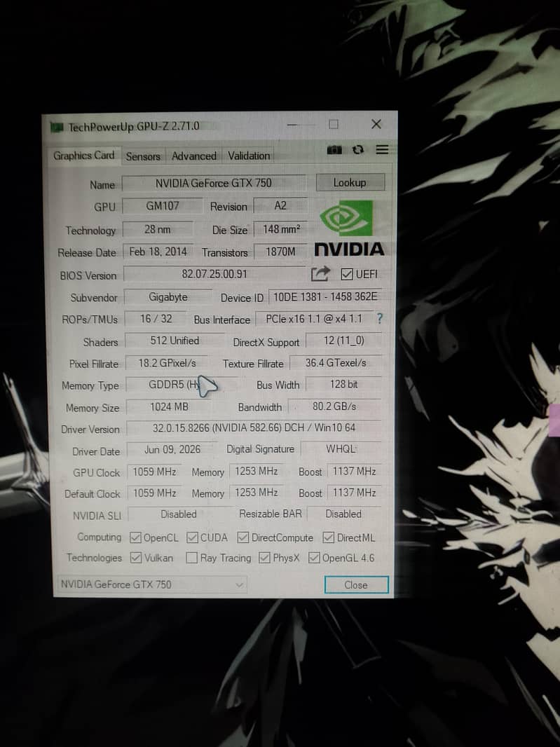
Task: Toggle the DirectML checkbox
Action: (329, 538)
